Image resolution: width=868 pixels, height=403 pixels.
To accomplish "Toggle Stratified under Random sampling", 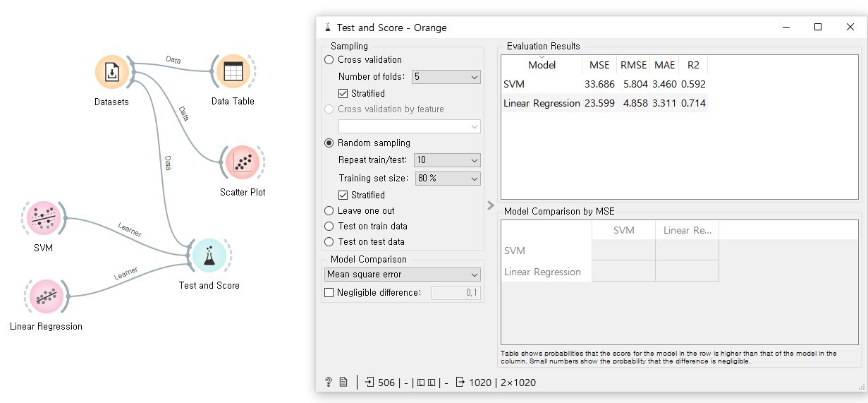I will pos(343,196).
